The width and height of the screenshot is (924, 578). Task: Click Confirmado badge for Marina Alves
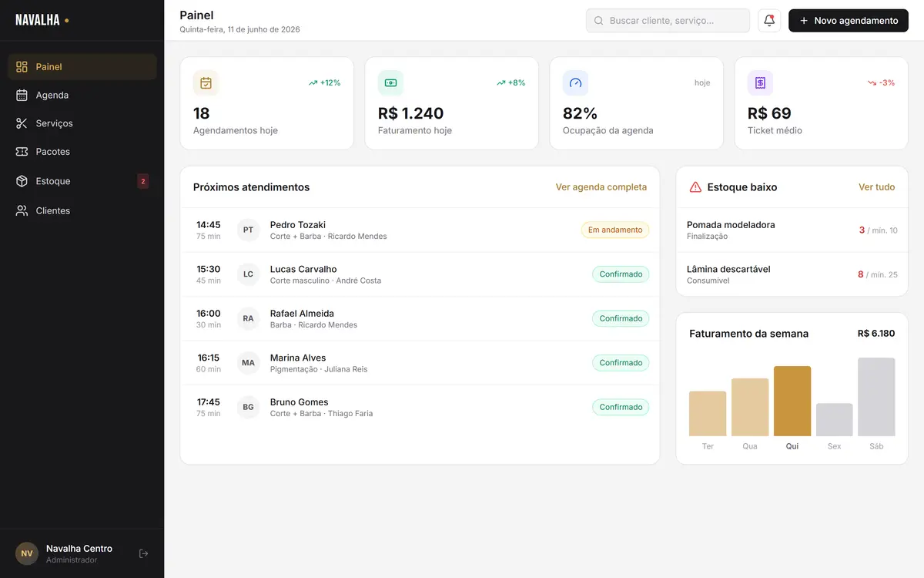point(621,363)
